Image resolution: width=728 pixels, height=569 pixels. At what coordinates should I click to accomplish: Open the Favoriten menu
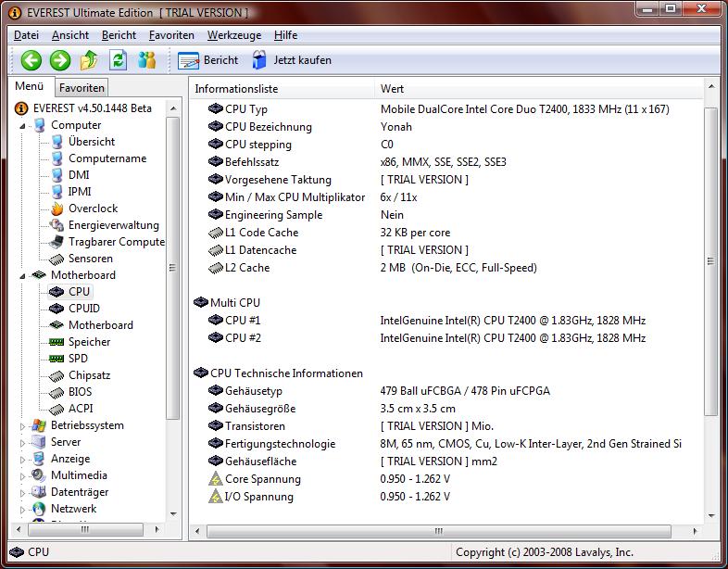171,35
